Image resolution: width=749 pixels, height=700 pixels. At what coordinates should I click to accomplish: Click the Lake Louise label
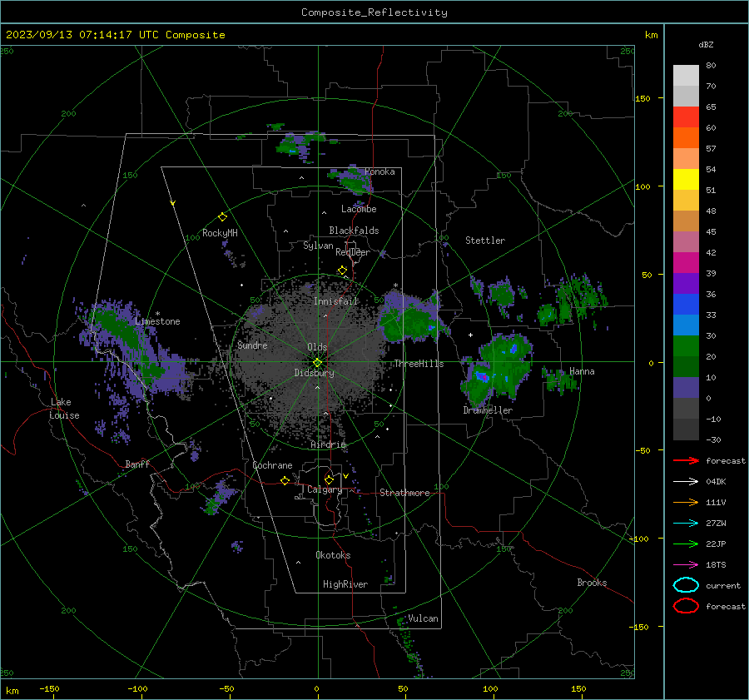point(64,409)
